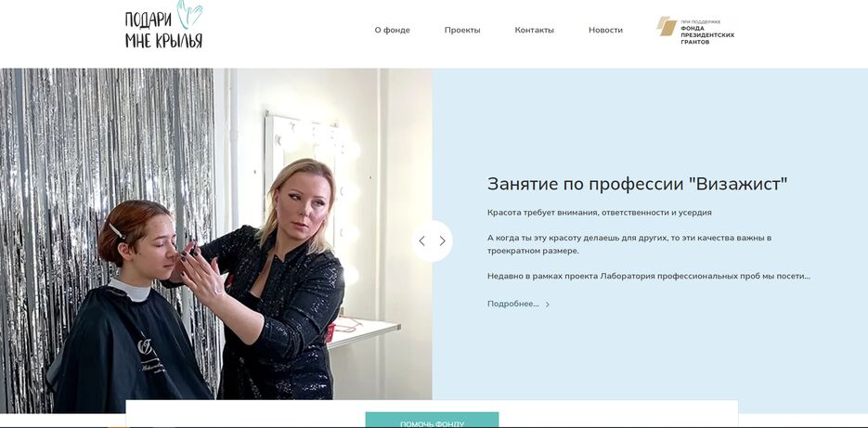This screenshot has height=428, width=868.
Task: Go to the Контакты page
Action: 534,30
